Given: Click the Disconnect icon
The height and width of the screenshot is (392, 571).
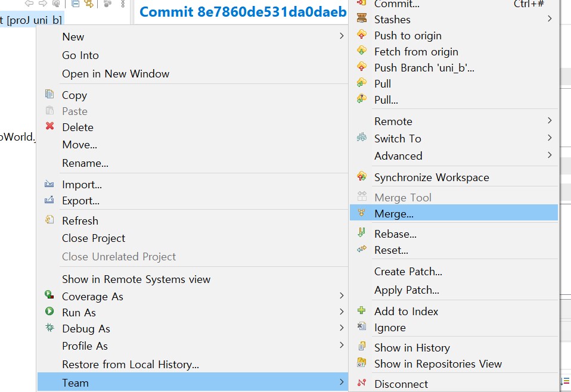Looking at the screenshot, I should (362, 382).
